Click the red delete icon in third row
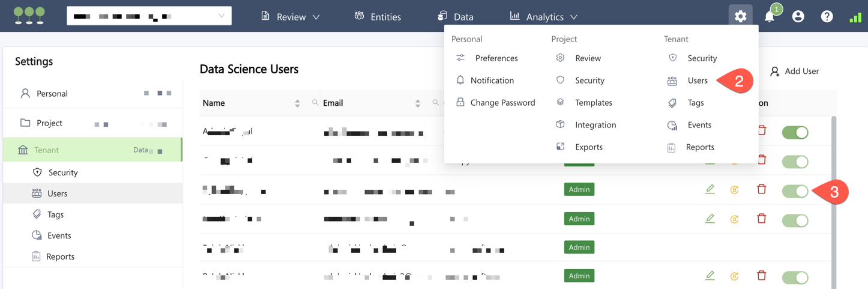The height and width of the screenshot is (289, 868). 761,189
